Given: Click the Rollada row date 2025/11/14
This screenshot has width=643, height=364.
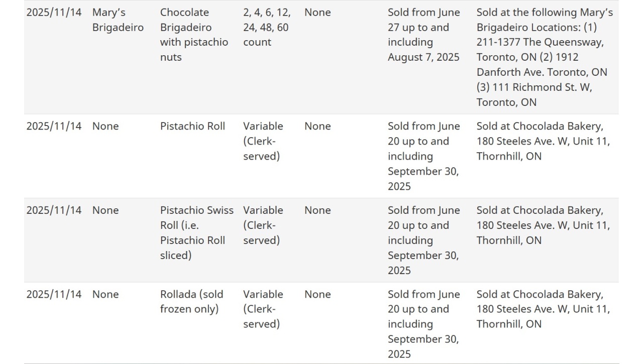Looking at the screenshot, I should 54,294.
